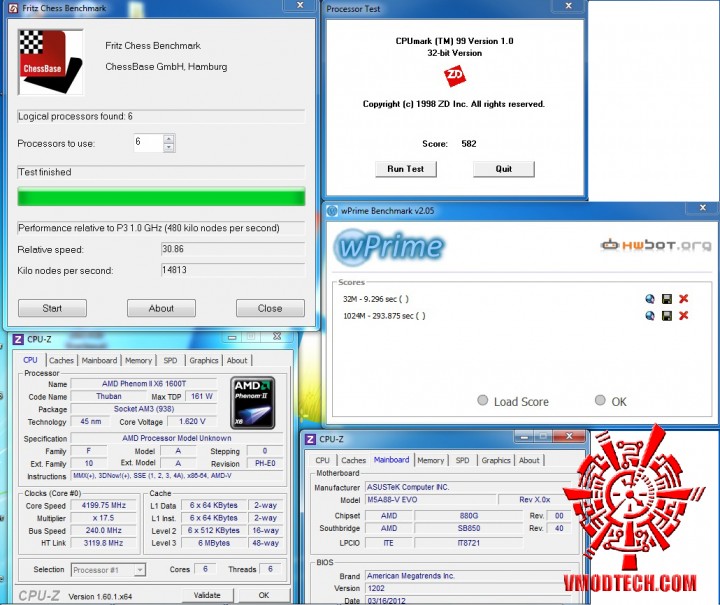720x605 pixels.
Task: Switch to SPD tab in left CPU-Z
Action: 170,360
